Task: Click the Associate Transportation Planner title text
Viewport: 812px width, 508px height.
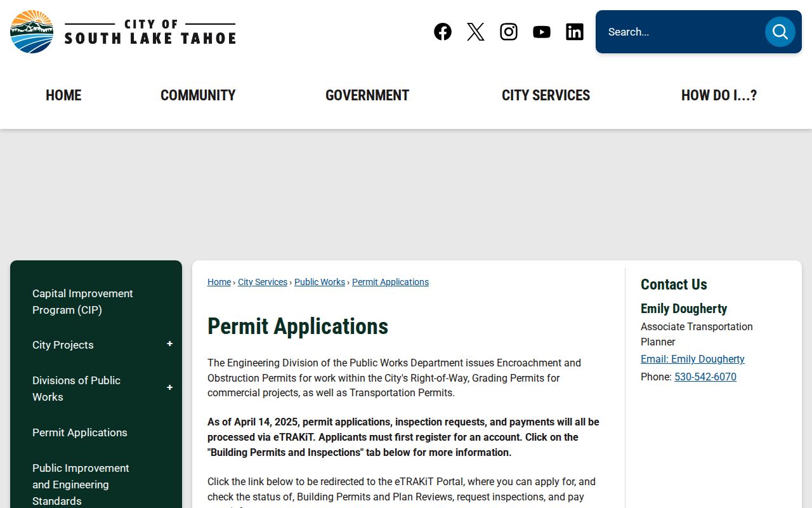Action: [x=697, y=334]
